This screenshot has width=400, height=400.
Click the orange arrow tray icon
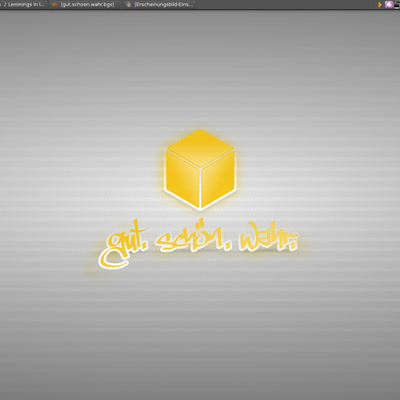pos(380,5)
